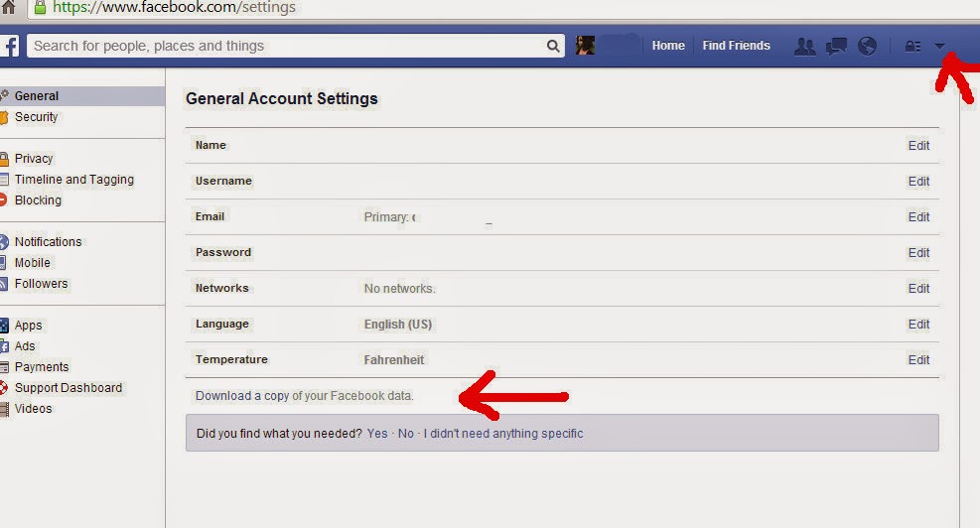The height and width of the screenshot is (528, 980).
Task: Click the Privacy lock icon in sidebar
Action: click(x=4, y=159)
